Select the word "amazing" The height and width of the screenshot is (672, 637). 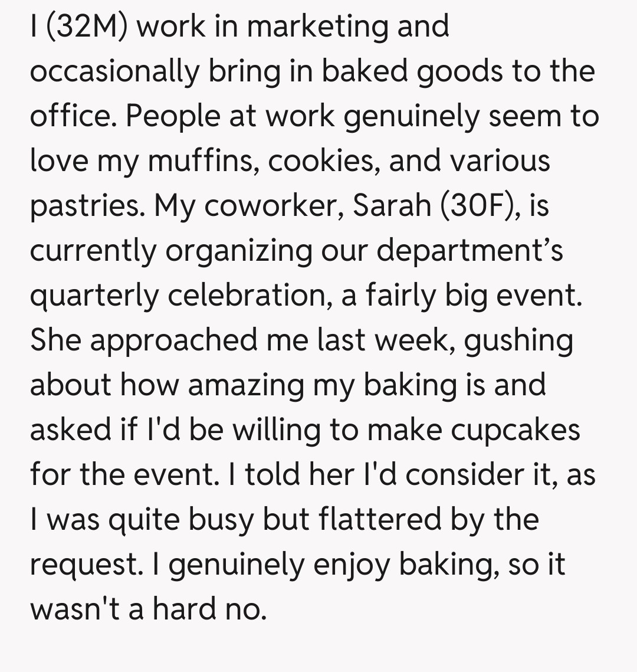(245, 385)
